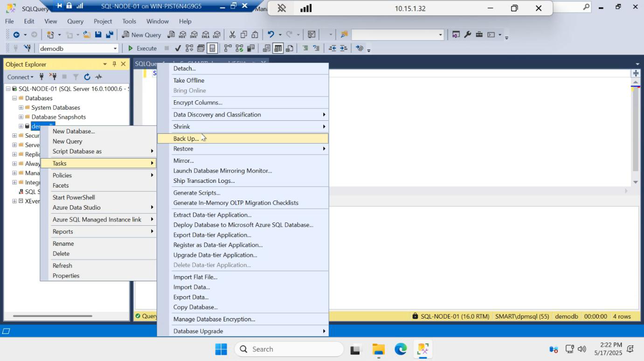Viewport: 644px width, 361px height.
Task: Click the Decrease Indent icon
Action: coord(332,48)
